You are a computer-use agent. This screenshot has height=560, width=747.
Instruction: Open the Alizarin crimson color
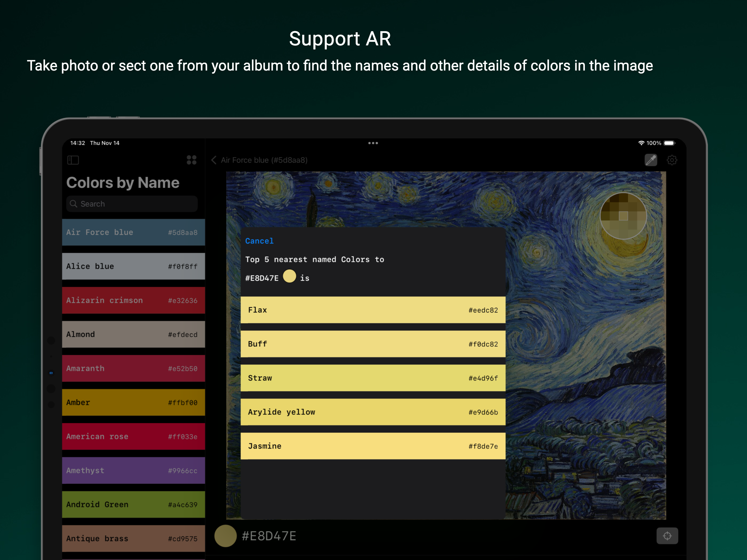133,300
